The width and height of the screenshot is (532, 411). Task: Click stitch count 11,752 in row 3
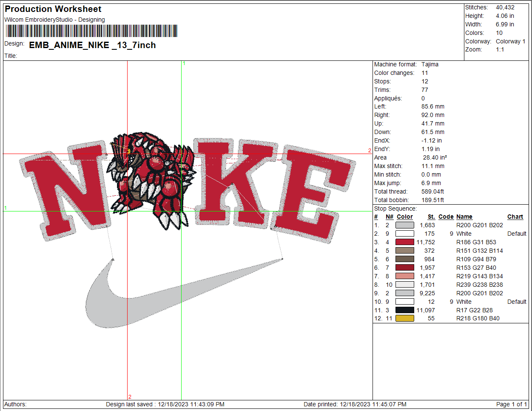[x=426, y=242]
